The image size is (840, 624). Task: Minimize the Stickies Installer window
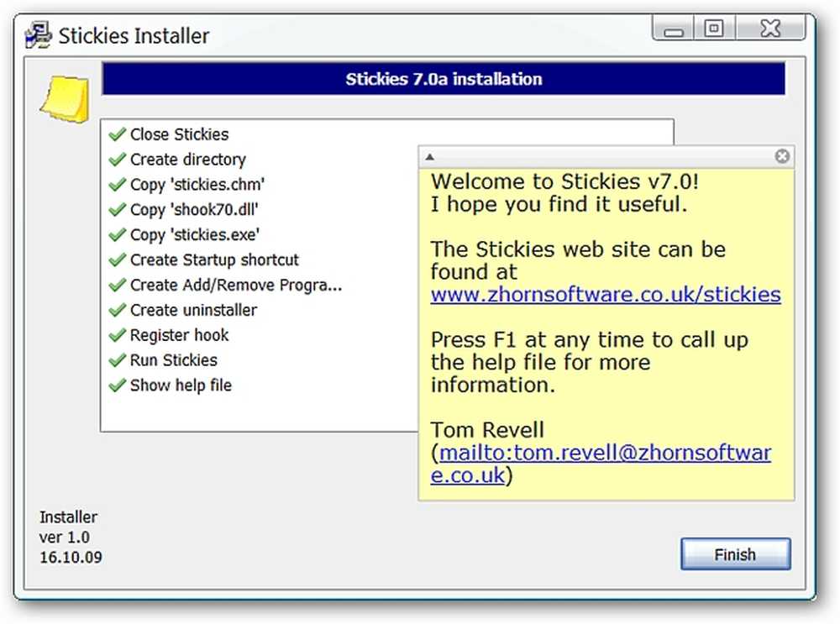(674, 28)
